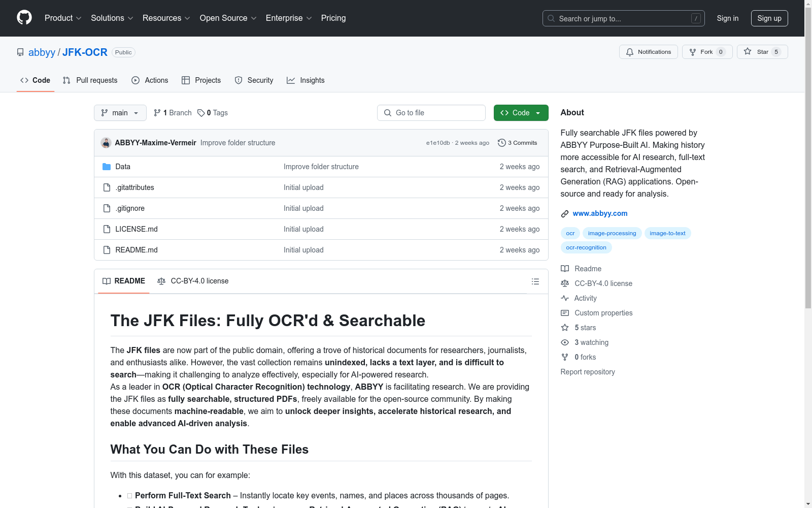The height and width of the screenshot is (508, 812).
Task: Open the main branch selector dropdown
Action: tap(120, 113)
